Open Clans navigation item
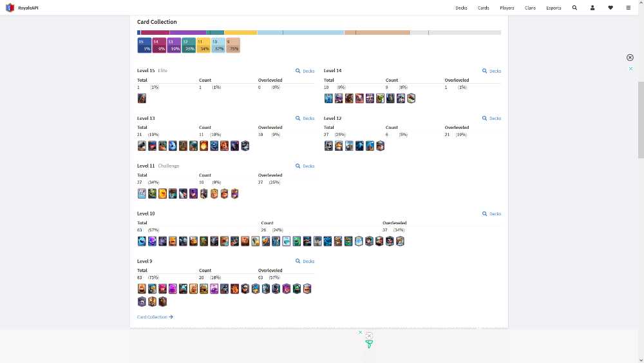The height and width of the screenshot is (363, 644). point(530,8)
